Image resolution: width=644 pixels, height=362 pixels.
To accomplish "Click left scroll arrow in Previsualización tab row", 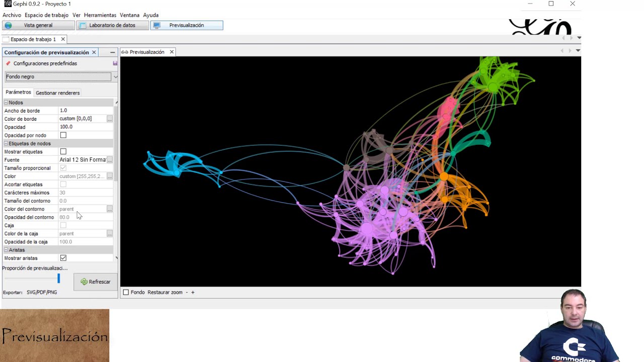I will coord(562,50).
